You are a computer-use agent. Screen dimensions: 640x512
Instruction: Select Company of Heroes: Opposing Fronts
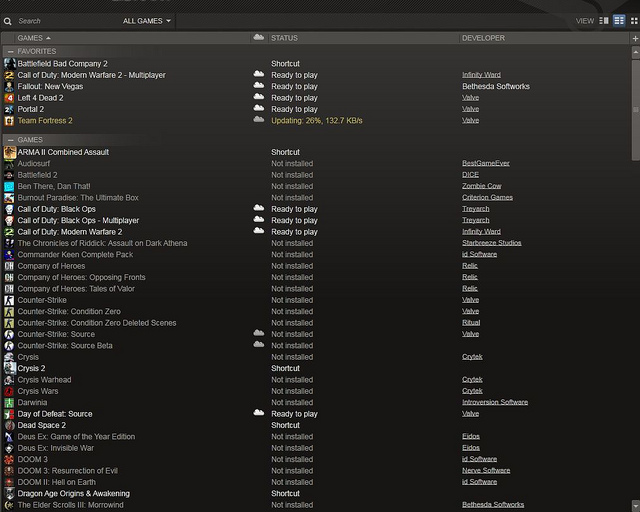81,277
